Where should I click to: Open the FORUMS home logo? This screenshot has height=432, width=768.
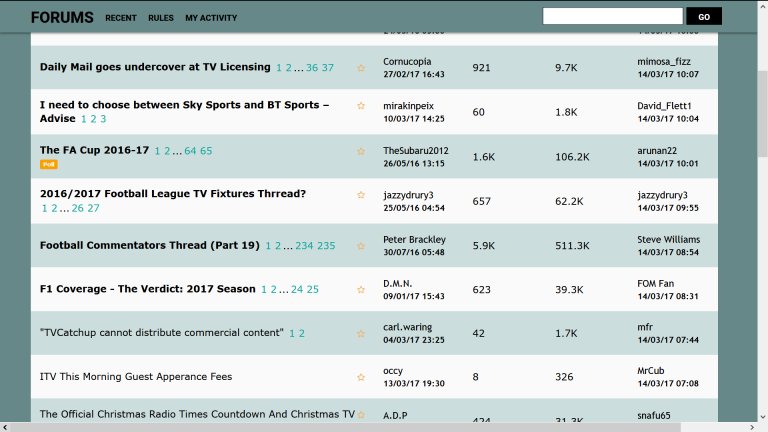tap(62, 18)
